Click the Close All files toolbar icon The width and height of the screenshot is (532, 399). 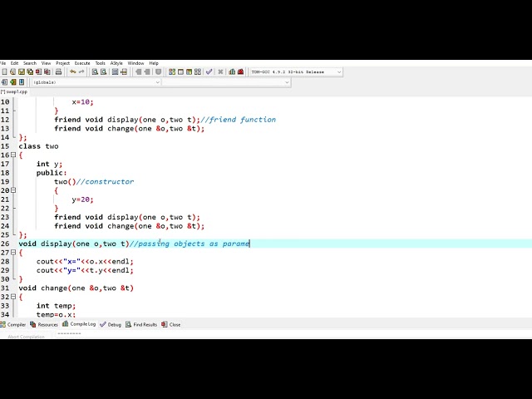(x=47, y=72)
